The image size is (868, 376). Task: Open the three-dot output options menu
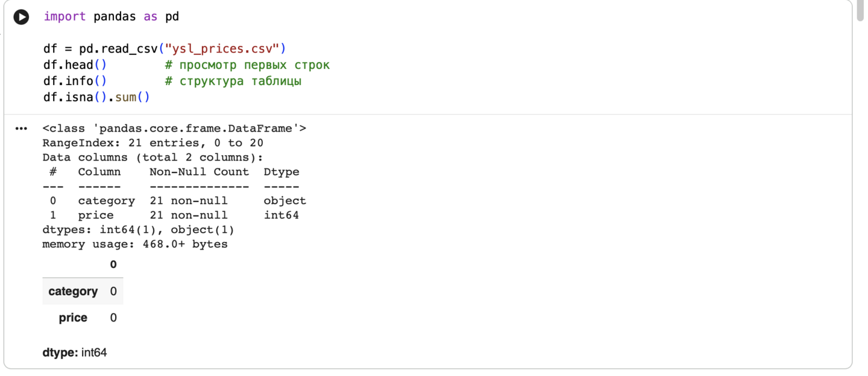[21, 129]
